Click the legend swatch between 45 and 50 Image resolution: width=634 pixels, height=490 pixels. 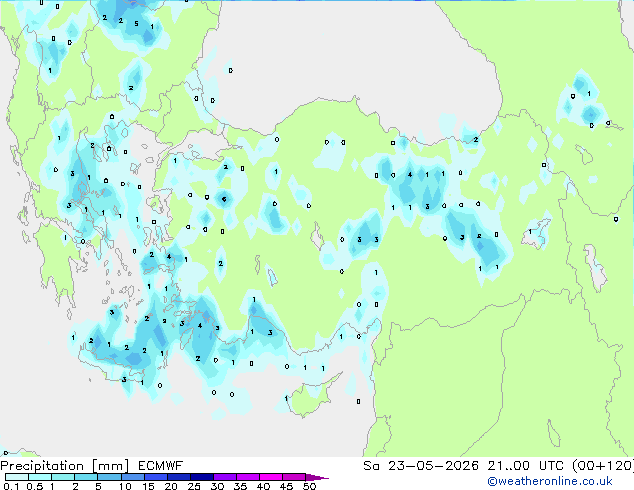click(294, 477)
